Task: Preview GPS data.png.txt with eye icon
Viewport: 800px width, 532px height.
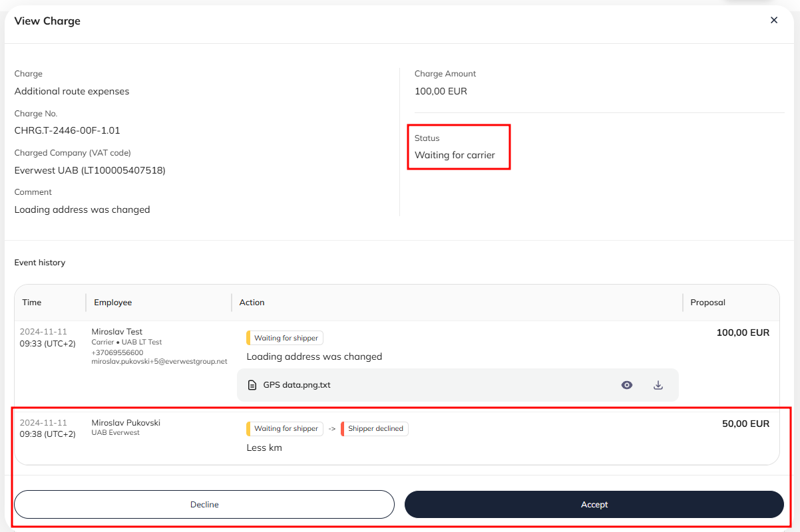Action: pyautogui.click(x=627, y=385)
